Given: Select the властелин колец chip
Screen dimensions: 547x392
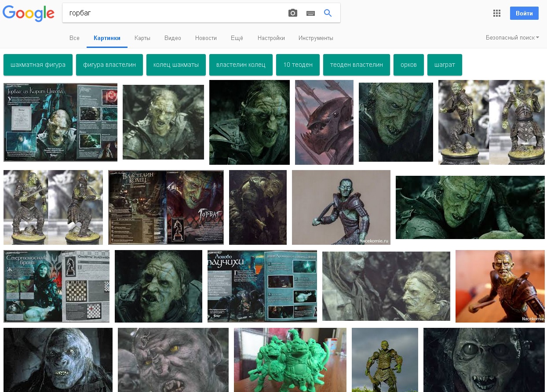Looking at the screenshot, I should coord(241,65).
